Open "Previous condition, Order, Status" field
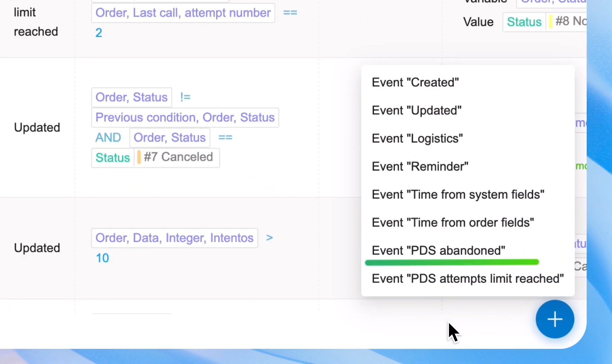The width and height of the screenshot is (612, 364). pos(185,117)
